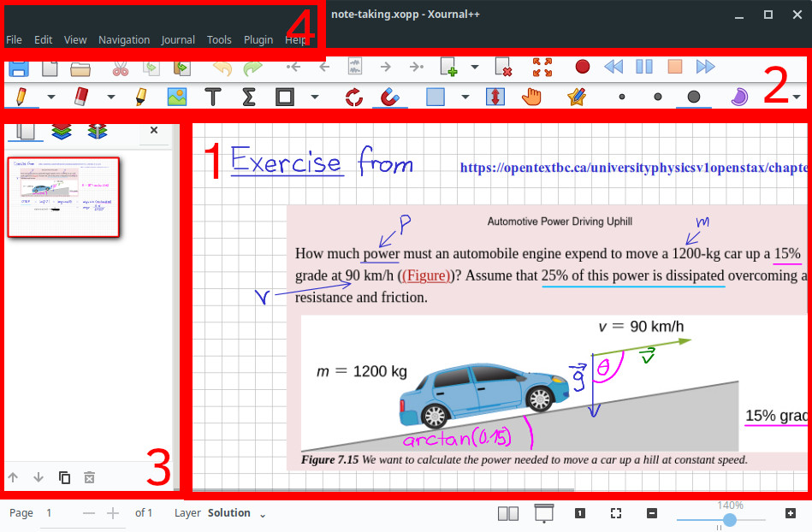Open the Pen tool options dropdown
This screenshot has height=532, width=812.
[x=50, y=97]
